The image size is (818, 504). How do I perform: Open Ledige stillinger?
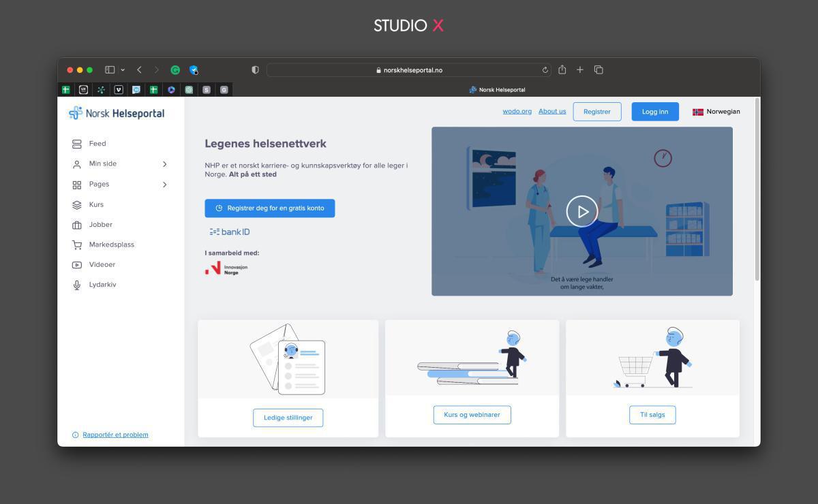pos(288,418)
